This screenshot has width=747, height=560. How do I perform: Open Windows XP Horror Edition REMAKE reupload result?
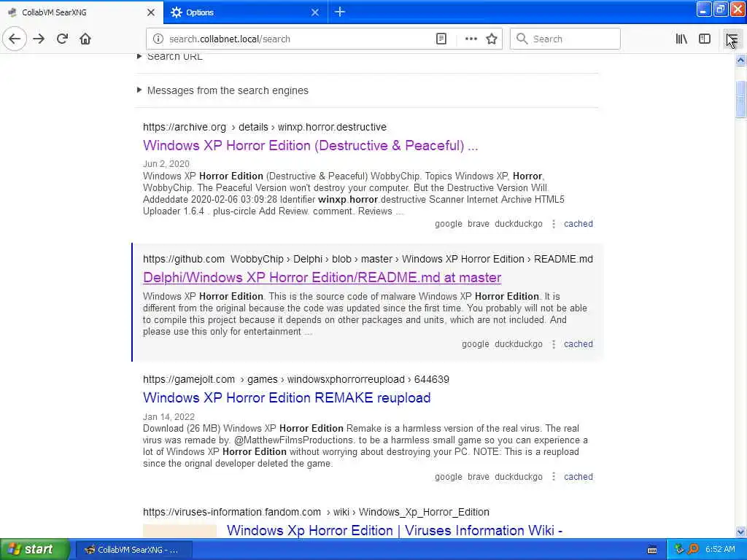[287, 397]
